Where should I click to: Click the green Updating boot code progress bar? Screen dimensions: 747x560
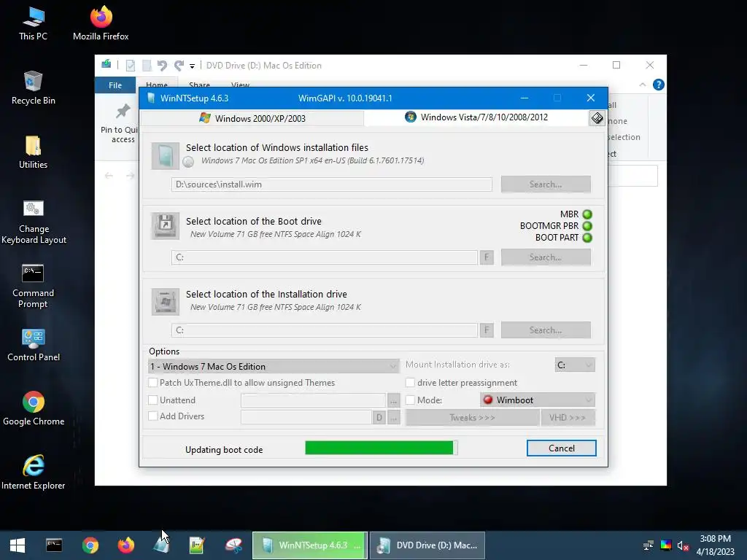coord(381,448)
